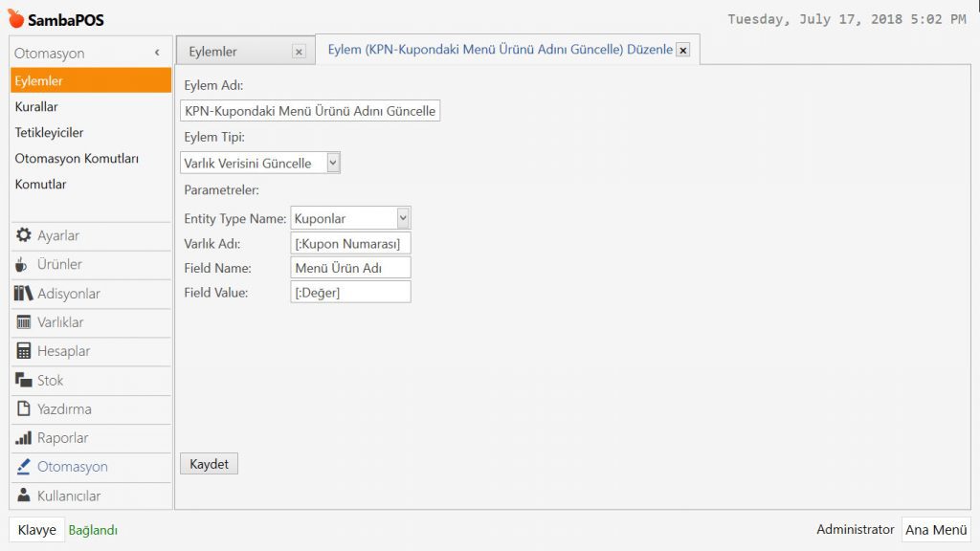Open Stok using its stack icon
This screenshot has width=980, height=551.
(x=24, y=381)
